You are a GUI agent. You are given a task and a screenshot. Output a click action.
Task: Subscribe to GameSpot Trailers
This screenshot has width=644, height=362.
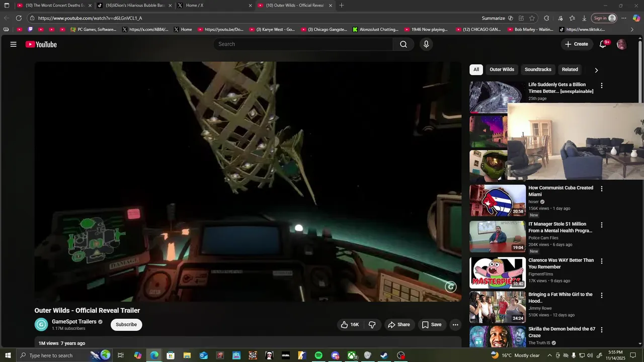point(126,325)
